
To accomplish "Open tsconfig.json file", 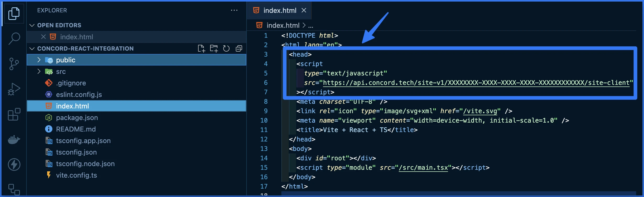I will pos(137,152).
